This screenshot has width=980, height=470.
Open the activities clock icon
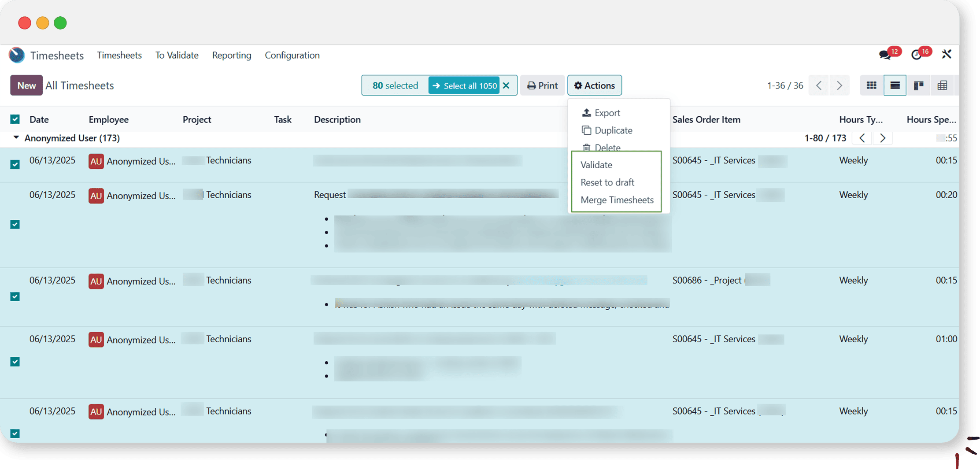click(x=916, y=55)
